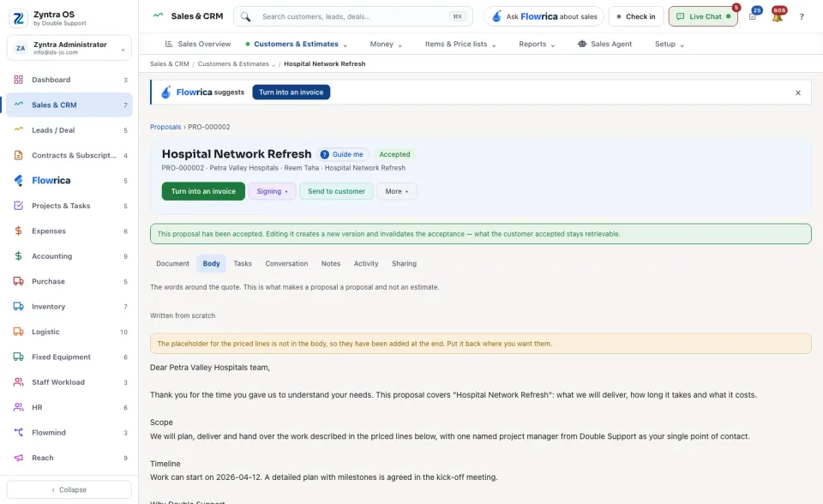Open the Dashboard sidebar icon
Image resolution: width=823 pixels, height=504 pixels.
pyautogui.click(x=18, y=80)
